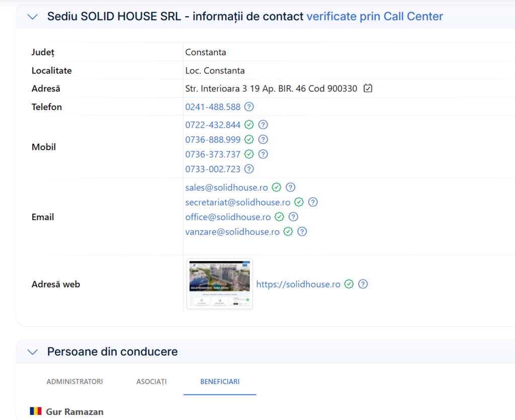
Task: Open help icon beside 0736-373.737
Action: tap(263, 154)
